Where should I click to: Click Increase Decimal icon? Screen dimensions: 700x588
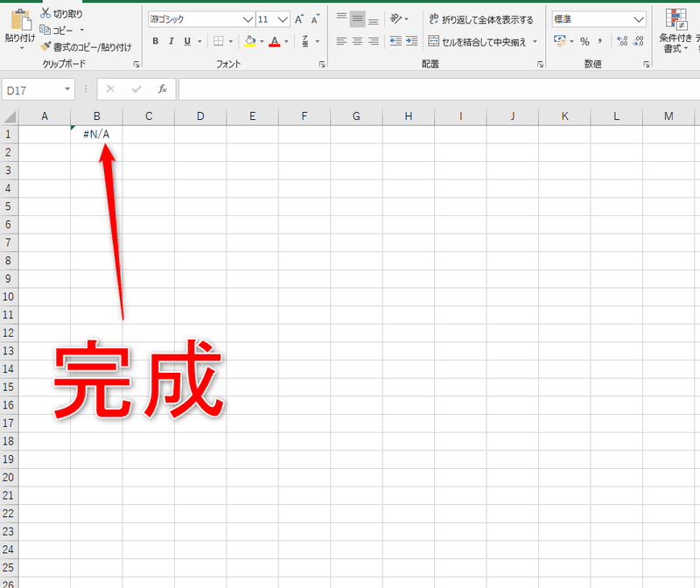622,41
